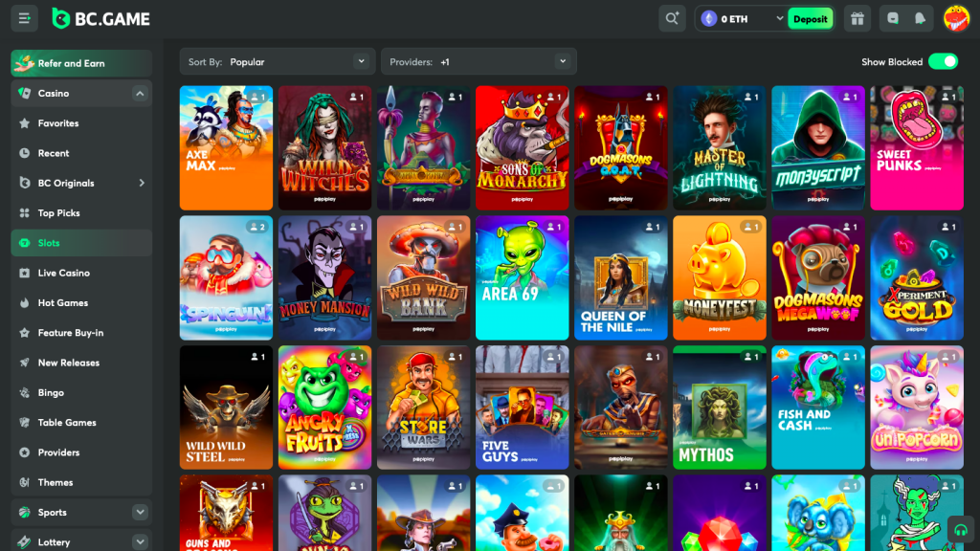Click the Bingo sidebar icon

coord(24,393)
